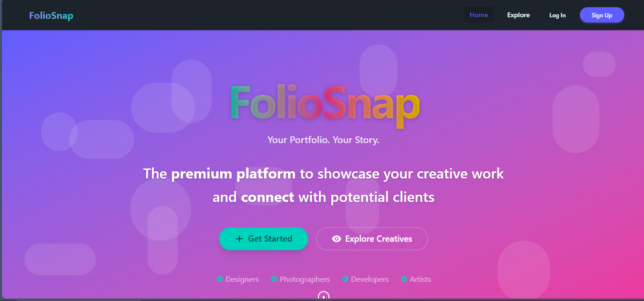Click the plus icon inside Get Started
Screen dimensions: 644x301
point(239,238)
